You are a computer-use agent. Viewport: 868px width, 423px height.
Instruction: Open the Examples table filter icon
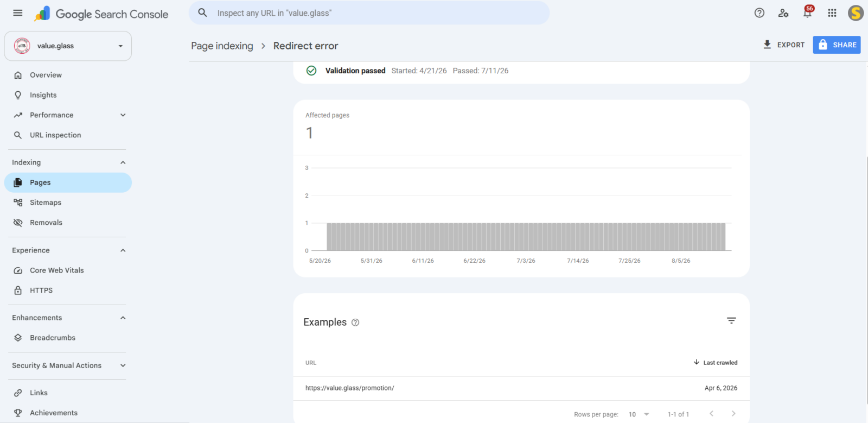(x=731, y=321)
